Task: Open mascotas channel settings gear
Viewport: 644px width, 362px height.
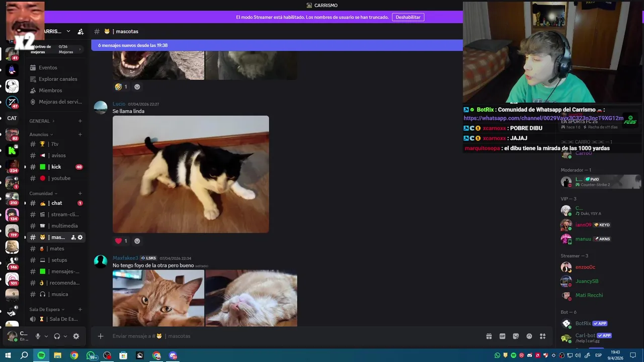Action: pyautogui.click(x=80, y=237)
